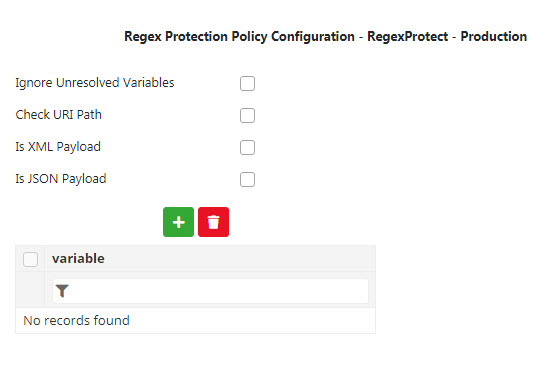Viewport: 555px width, 367px height.
Task: Tick the Check URI Path checkbox
Action: click(247, 115)
